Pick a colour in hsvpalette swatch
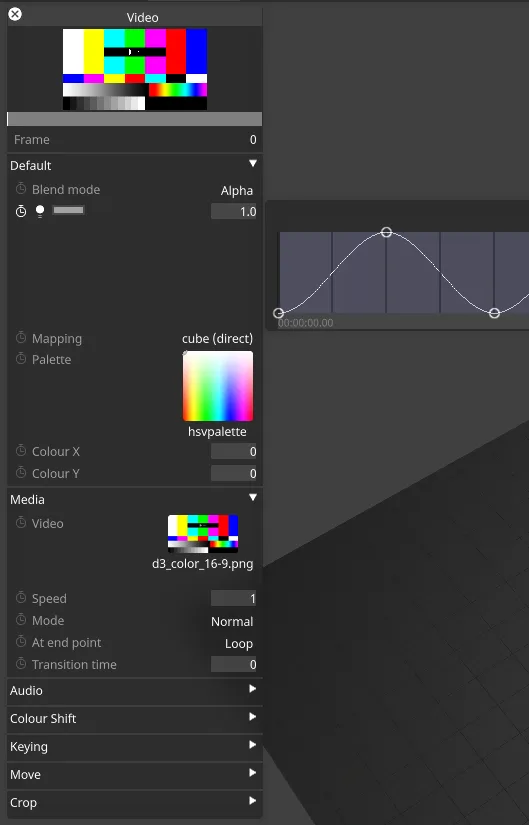 (218, 386)
